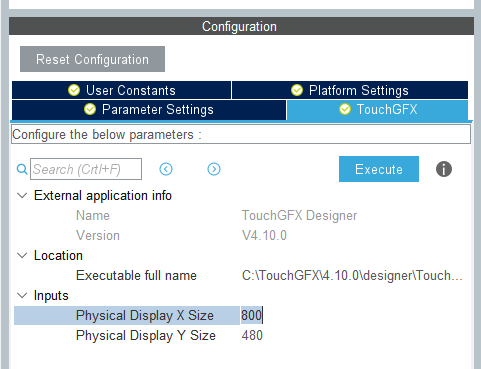Collapse the Inputs section
This screenshot has width=481, height=369.
pos(22,295)
